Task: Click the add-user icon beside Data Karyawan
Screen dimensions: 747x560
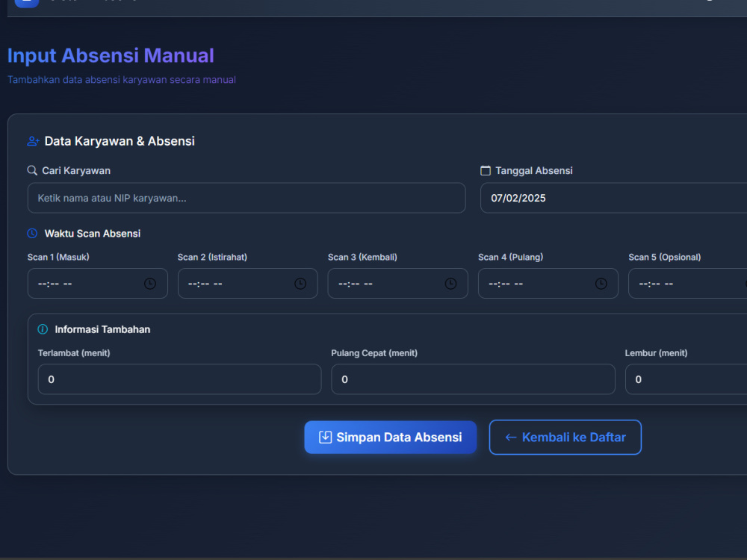Action: point(33,141)
